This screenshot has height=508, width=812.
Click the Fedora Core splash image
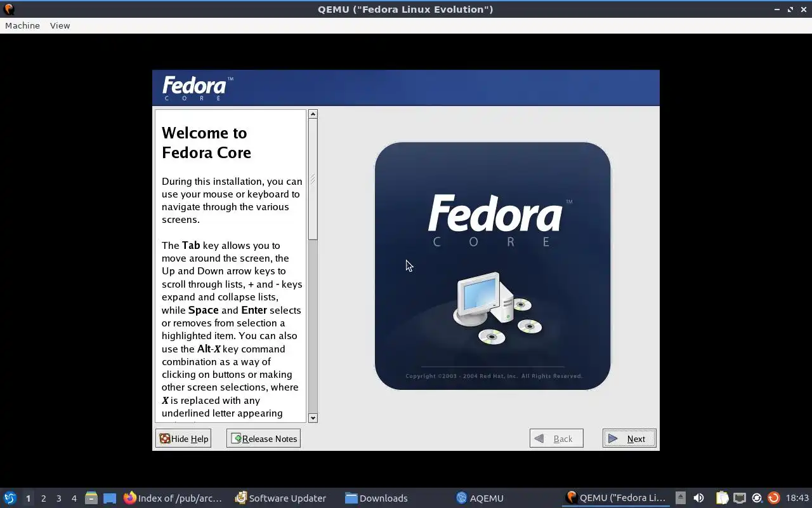(x=493, y=265)
